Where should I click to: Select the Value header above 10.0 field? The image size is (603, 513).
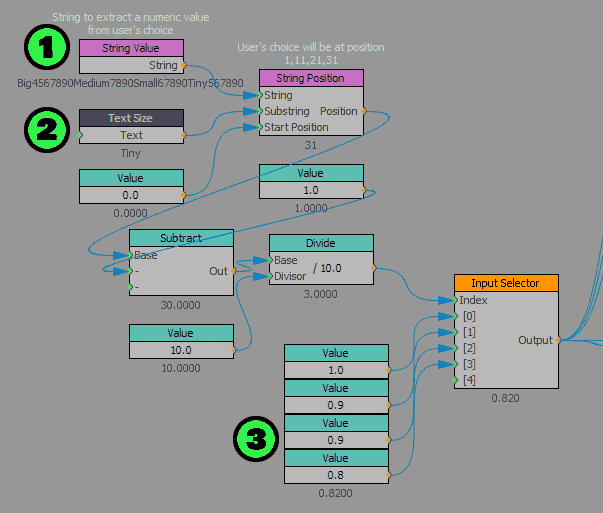tap(181, 333)
